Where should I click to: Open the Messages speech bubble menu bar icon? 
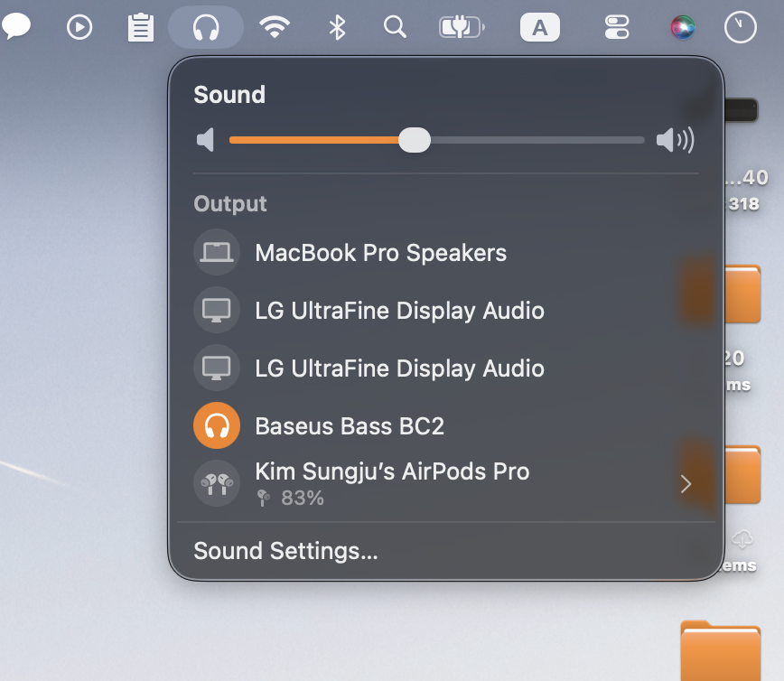pyautogui.click(x=16, y=26)
